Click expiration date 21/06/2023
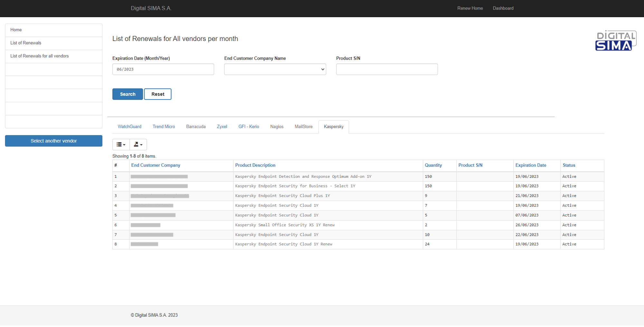 pyautogui.click(x=527, y=196)
